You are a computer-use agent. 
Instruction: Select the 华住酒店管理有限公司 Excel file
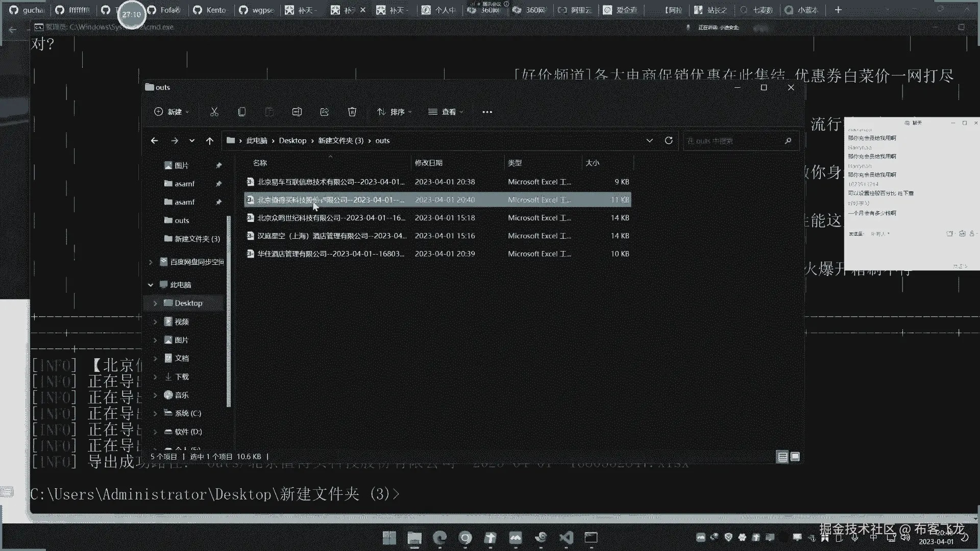click(330, 254)
